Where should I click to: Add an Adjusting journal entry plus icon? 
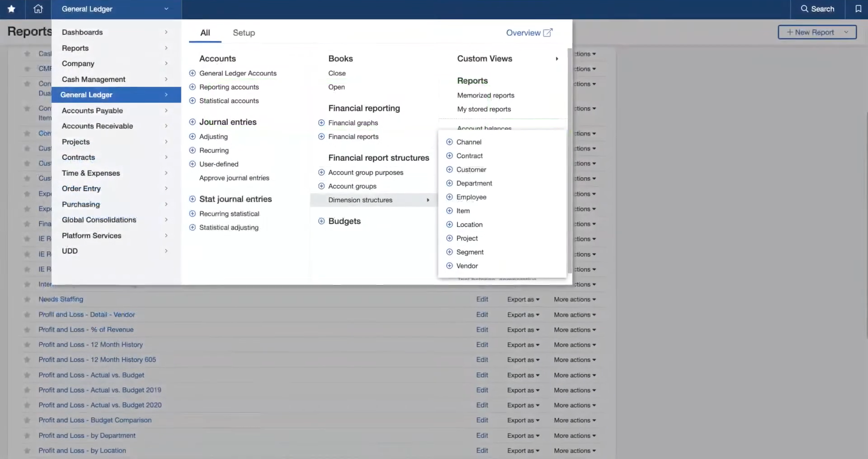click(x=192, y=137)
